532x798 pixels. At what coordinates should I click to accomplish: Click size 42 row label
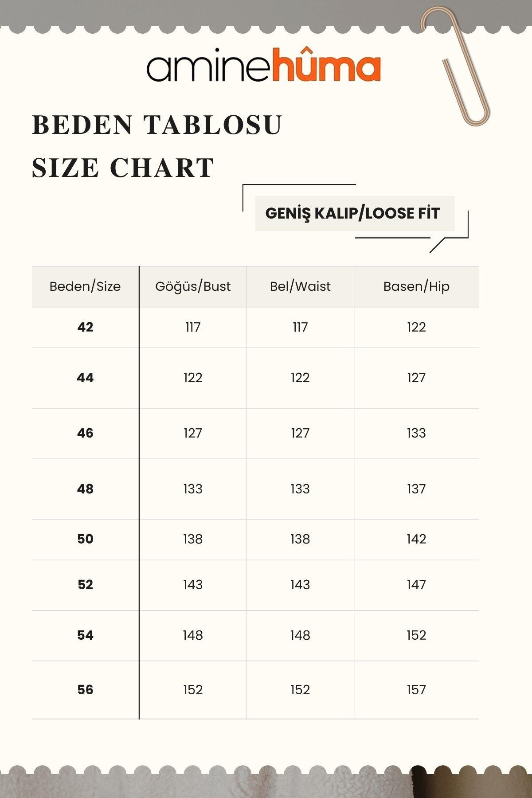click(85, 327)
